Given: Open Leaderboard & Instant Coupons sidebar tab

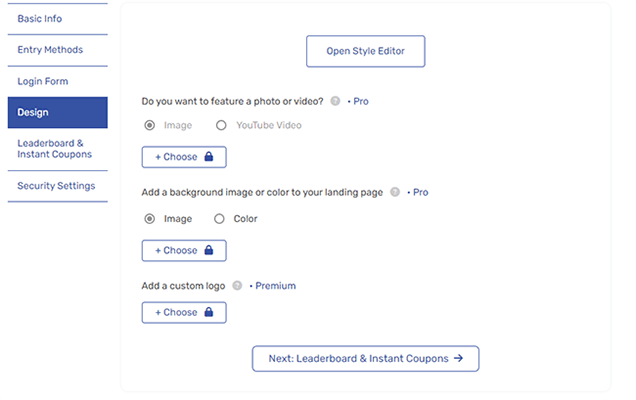Looking at the screenshot, I should coord(57,149).
